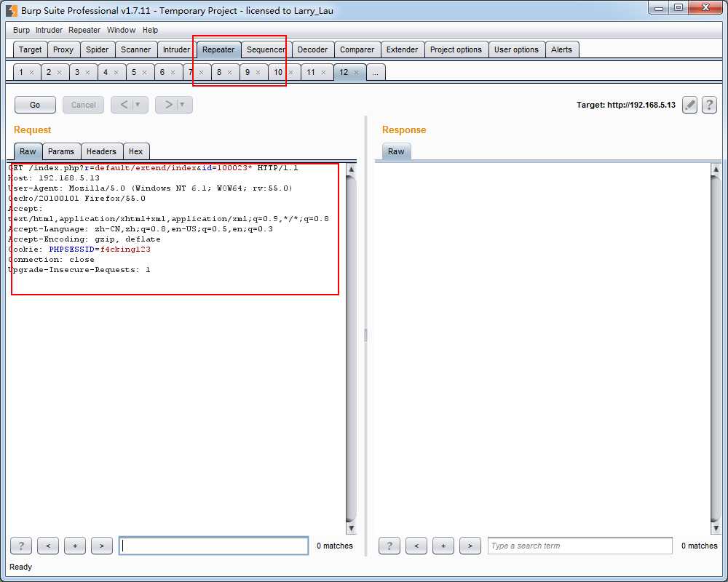
Task: Switch to the Decoder tab
Action: (x=312, y=49)
